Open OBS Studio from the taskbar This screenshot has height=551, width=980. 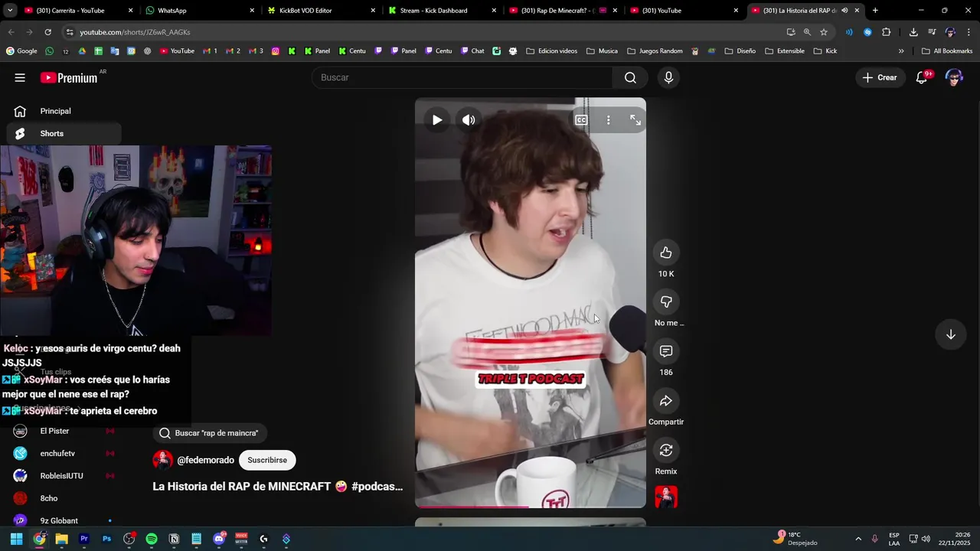(x=129, y=539)
